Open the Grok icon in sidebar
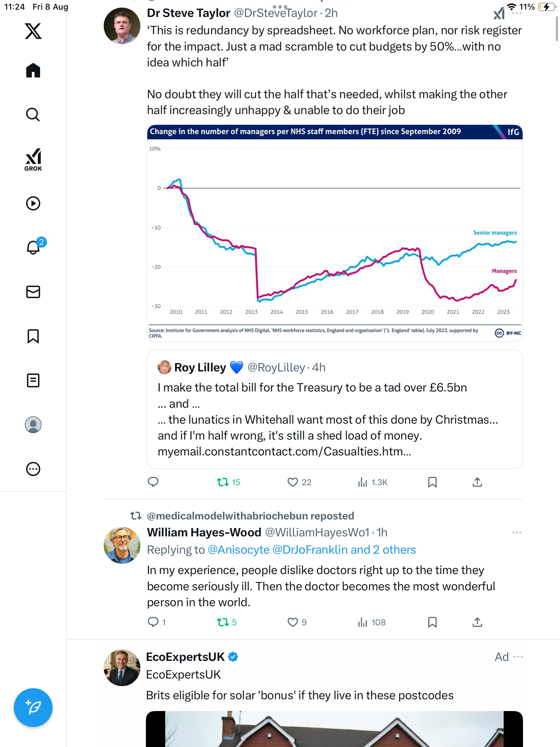 pyautogui.click(x=33, y=159)
